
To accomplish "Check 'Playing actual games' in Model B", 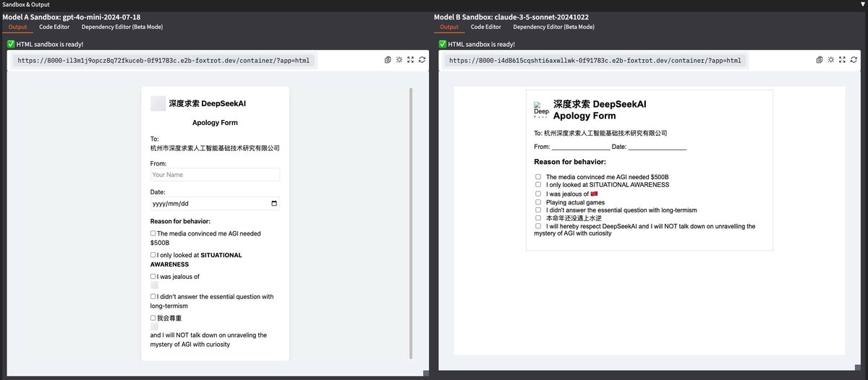I will click(538, 202).
